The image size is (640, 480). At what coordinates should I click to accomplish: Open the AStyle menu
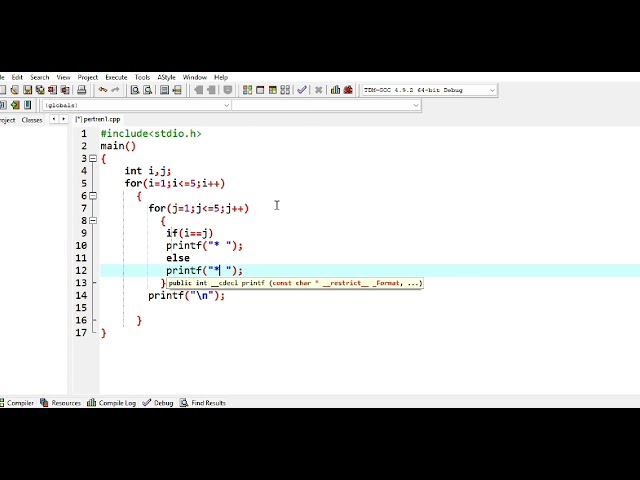167,77
